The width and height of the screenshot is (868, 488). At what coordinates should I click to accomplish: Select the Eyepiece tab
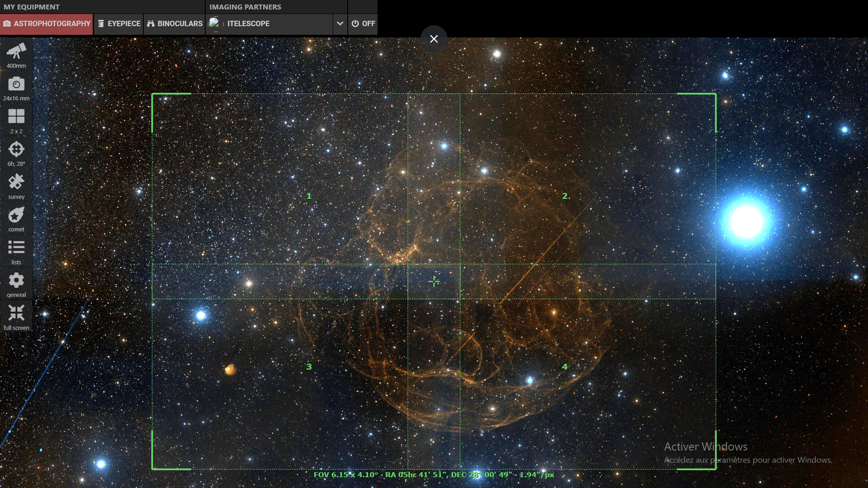click(x=119, y=24)
